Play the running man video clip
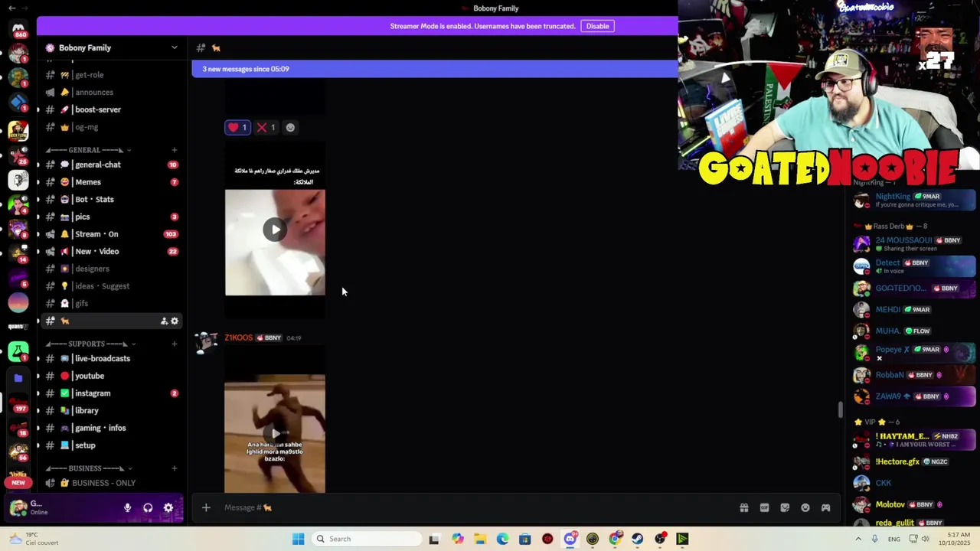Screen dimensions: 980x551 (x=275, y=433)
